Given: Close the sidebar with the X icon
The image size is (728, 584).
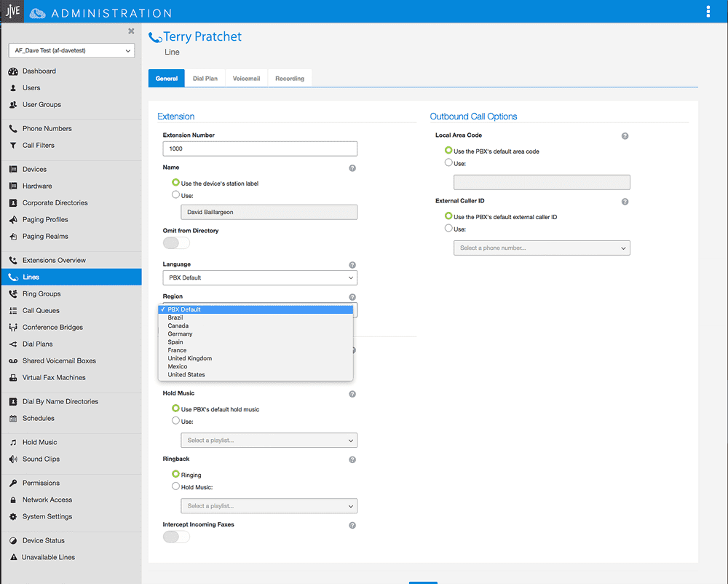Looking at the screenshot, I should point(131,31).
